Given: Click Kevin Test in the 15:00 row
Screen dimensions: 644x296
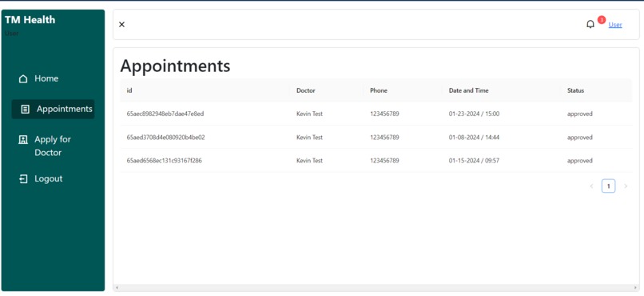Looking at the screenshot, I should coord(309,114).
